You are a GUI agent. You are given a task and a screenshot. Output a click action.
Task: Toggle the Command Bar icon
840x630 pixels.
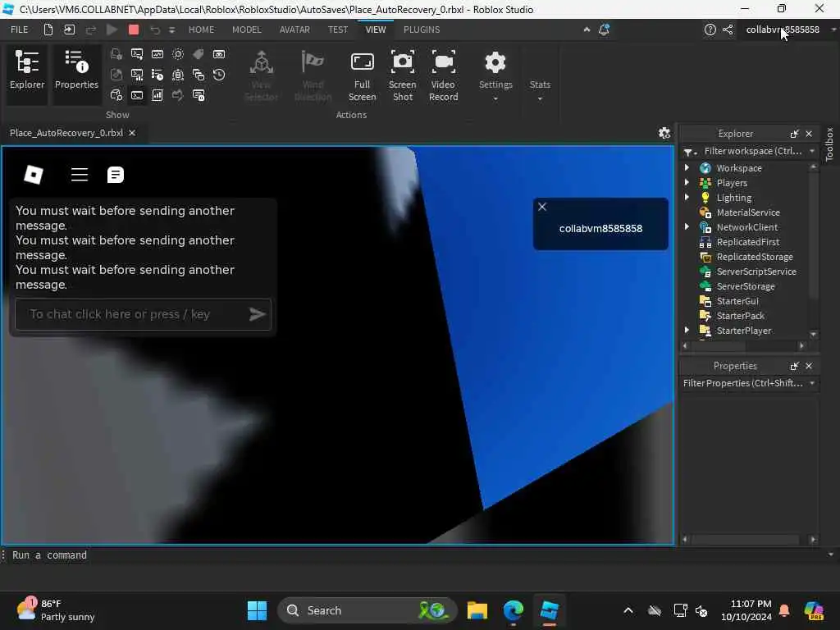137,95
